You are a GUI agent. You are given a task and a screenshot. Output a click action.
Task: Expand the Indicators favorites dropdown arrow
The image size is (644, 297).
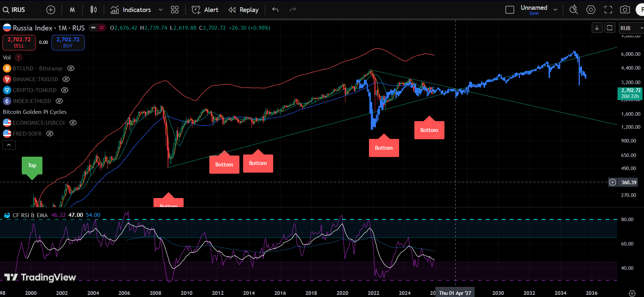(160, 10)
